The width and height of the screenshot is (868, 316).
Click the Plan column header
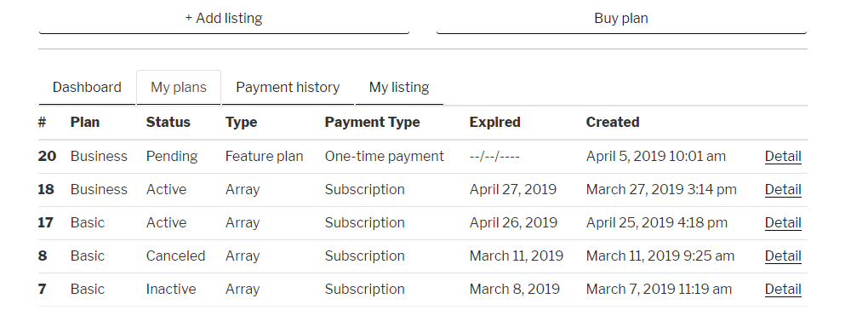tap(85, 123)
